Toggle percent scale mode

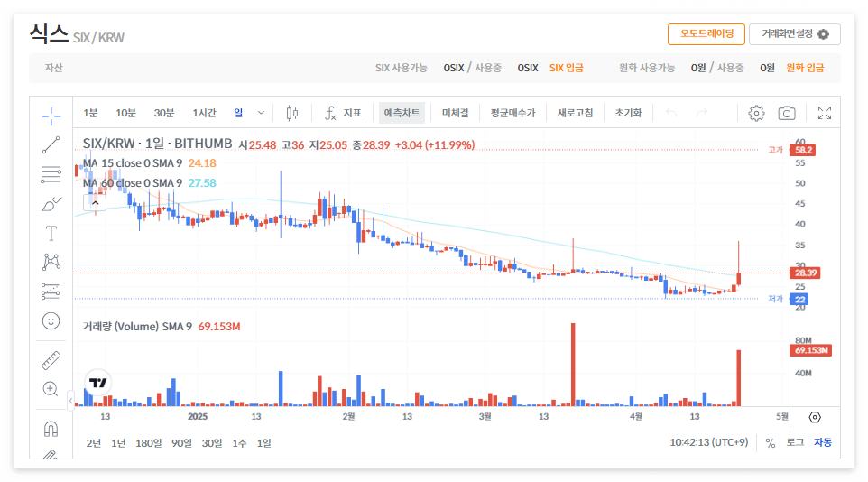[x=770, y=443]
